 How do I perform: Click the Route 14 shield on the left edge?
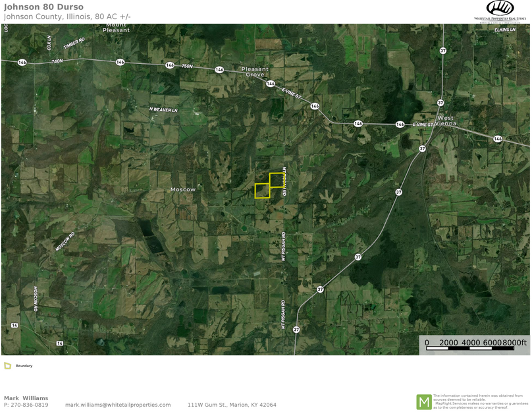tap(14, 326)
